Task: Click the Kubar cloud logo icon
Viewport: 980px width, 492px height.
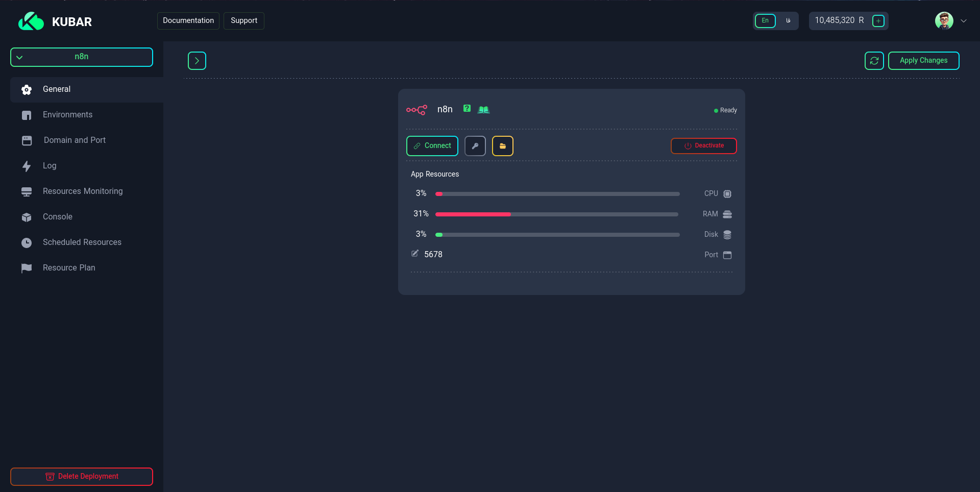Action: (x=31, y=21)
